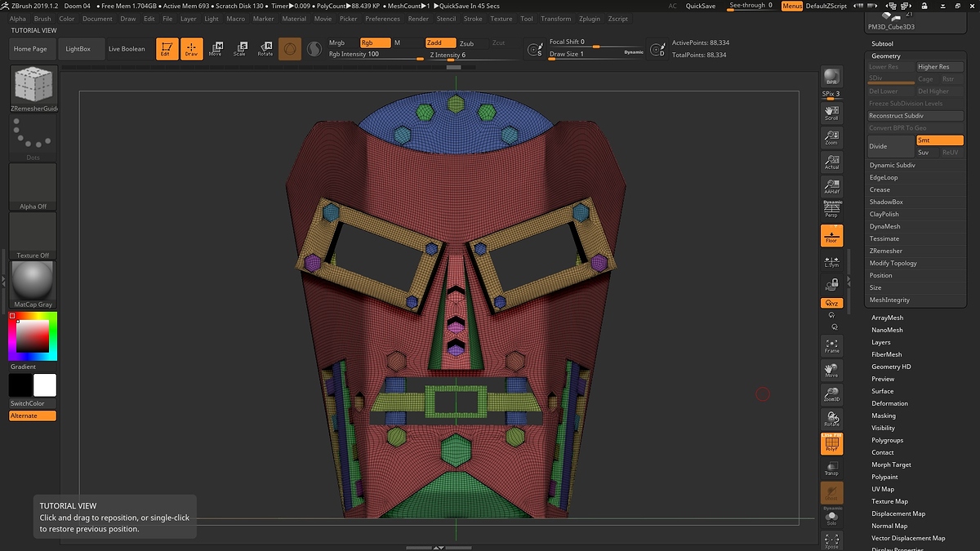Open the Brush menu

coord(42,19)
